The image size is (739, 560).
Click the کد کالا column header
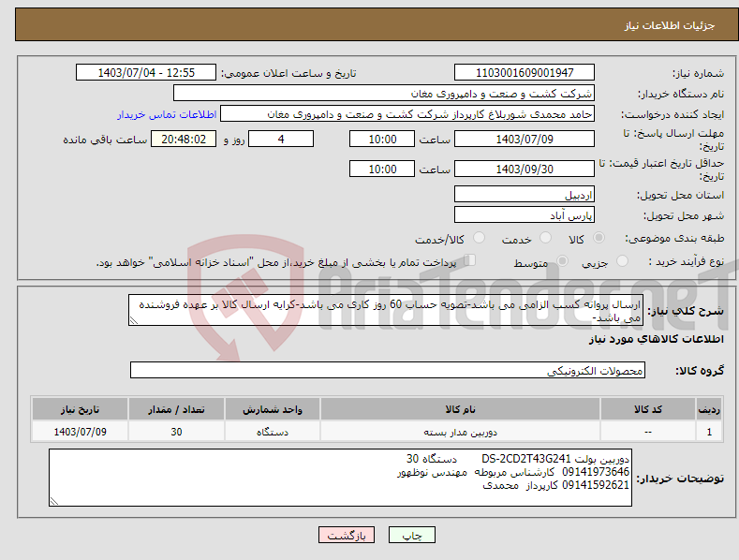[x=648, y=409]
